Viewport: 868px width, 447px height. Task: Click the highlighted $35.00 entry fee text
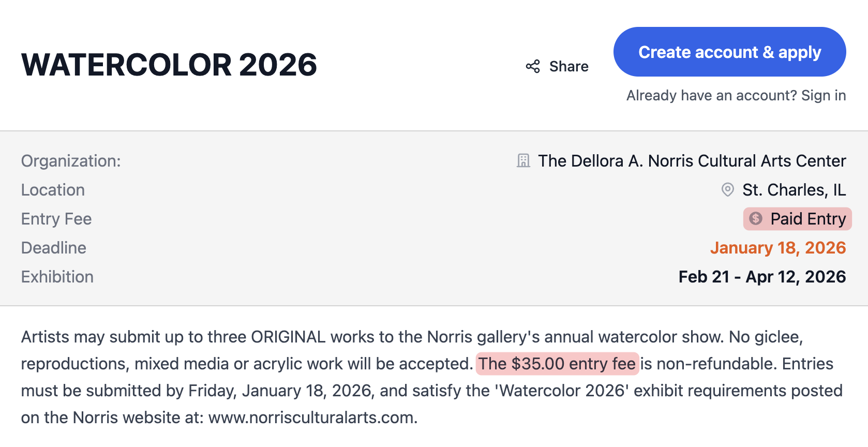557,364
